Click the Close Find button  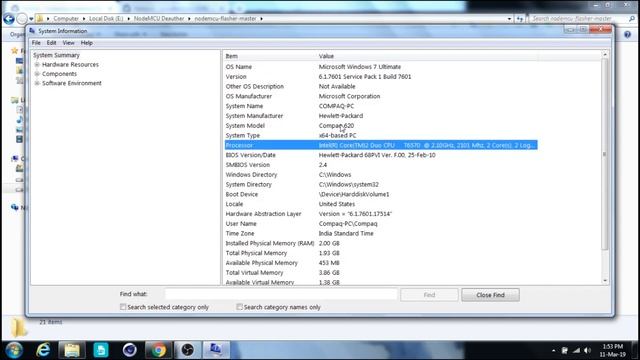click(490, 295)
